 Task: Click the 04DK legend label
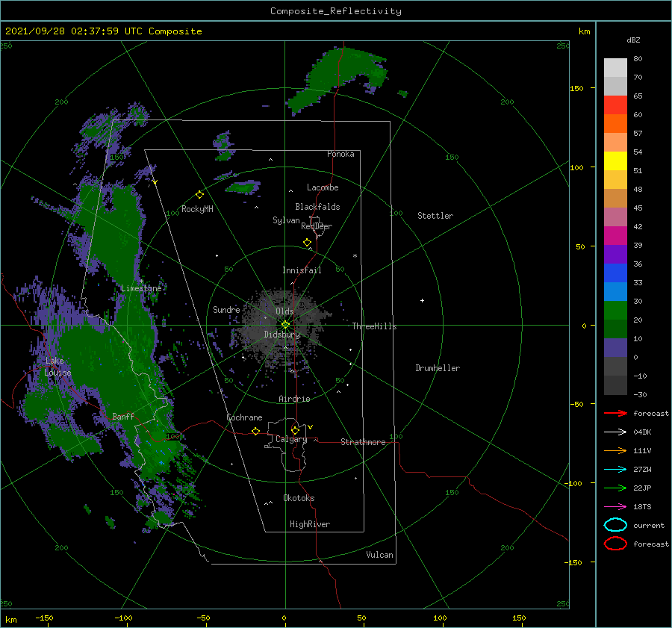pos(642,432)
